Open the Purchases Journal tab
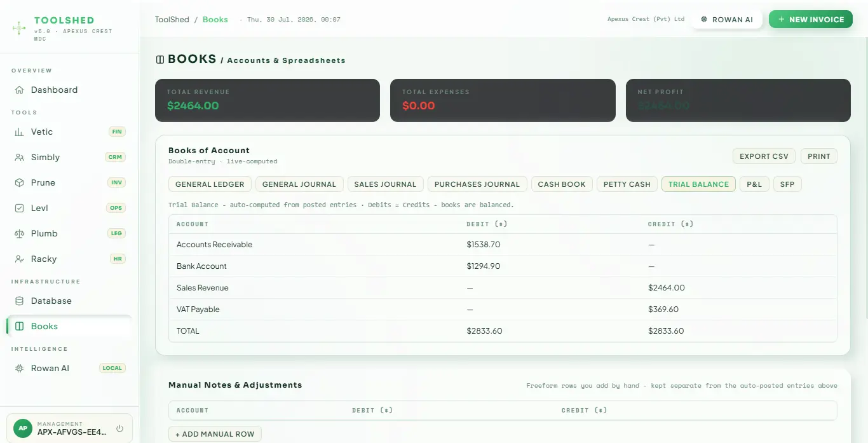The width and height of the screenshot is (868, 443). coord(477,184)
